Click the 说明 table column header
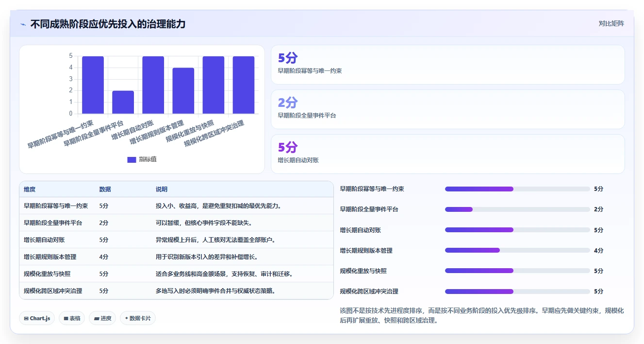The image size is (644, 344). 162,189
